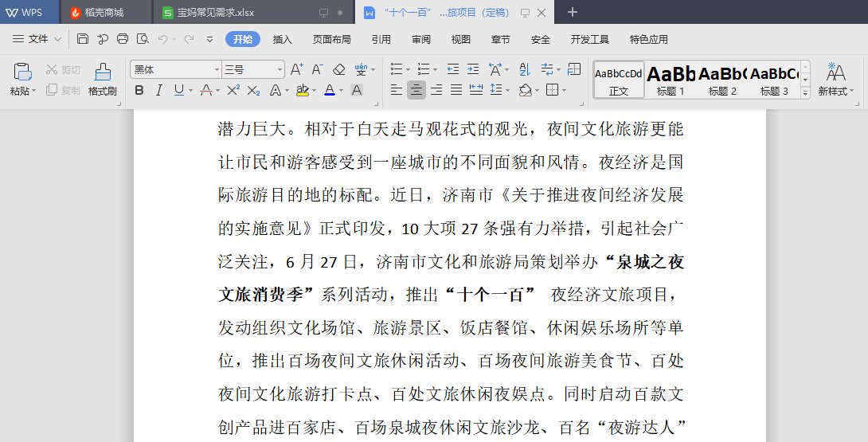The image size is (868, 442).
Task: Decrease font size with the A- icon
Action: point(317,69)
